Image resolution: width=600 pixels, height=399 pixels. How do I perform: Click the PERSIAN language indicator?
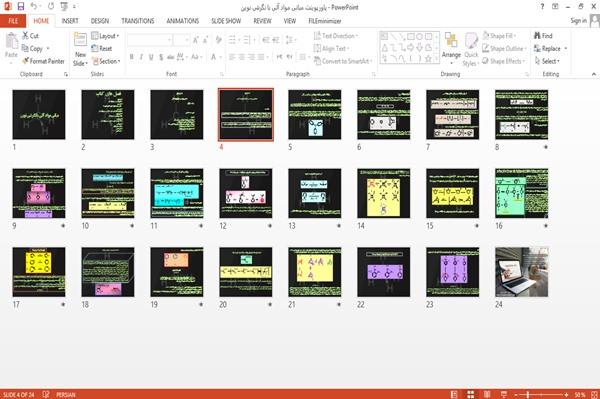click(x=66, y=395)
